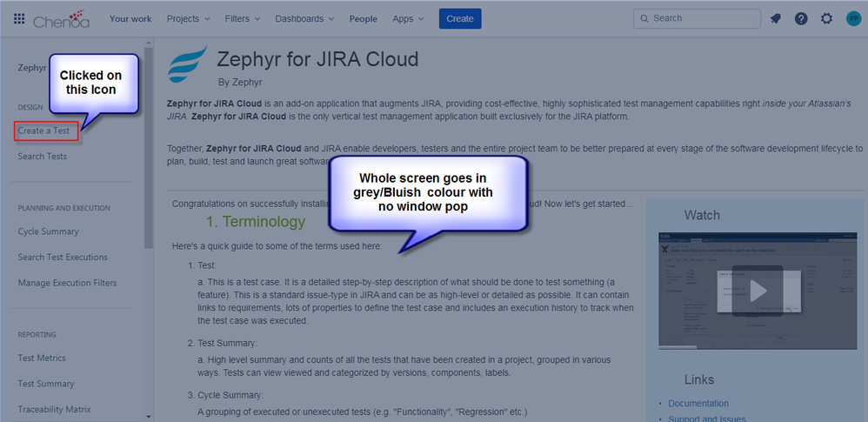
Task: Click the By Zephyr vendor text
Action: (x=240, y=82)
